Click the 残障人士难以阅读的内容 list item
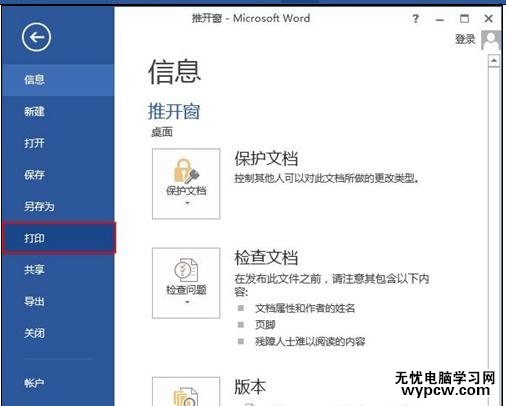This screenshot has width=506, height=406. click(x=310, y=341)
